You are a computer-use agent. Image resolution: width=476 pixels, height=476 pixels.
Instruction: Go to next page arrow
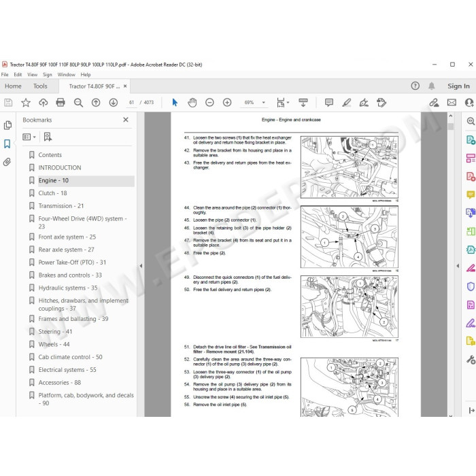(x=114, y=103)
